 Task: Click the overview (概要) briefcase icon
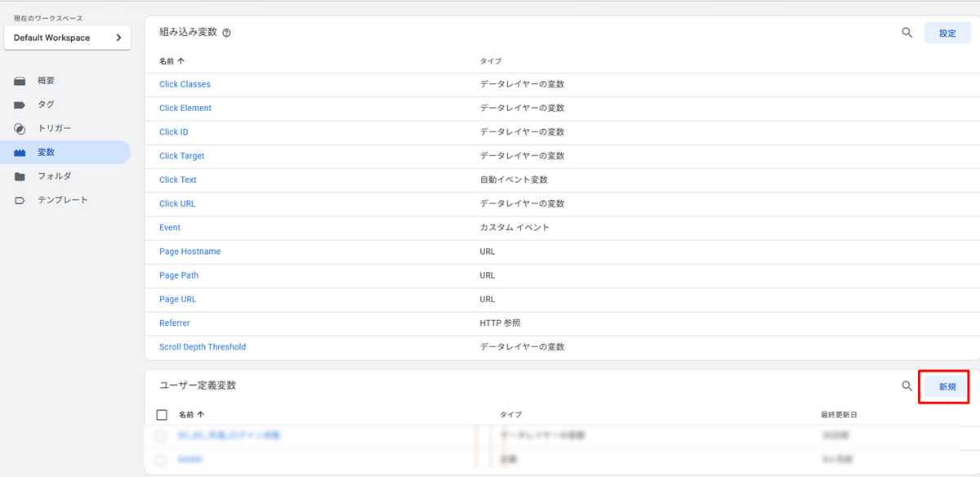coord(20,81)
